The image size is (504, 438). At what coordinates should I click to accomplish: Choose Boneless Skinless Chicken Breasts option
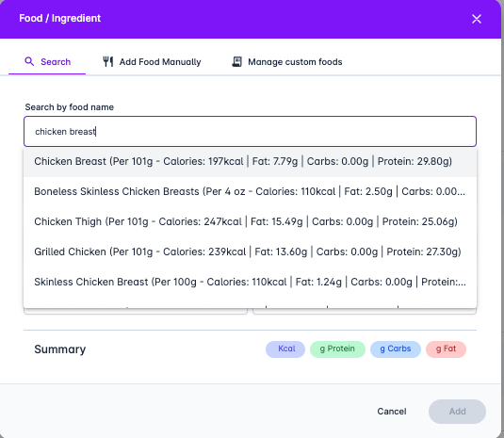[x=250, y=191]
